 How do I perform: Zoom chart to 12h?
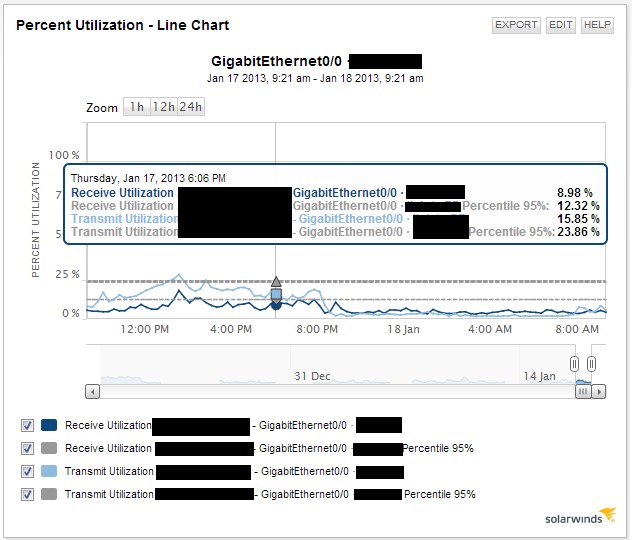pos(164,107)
